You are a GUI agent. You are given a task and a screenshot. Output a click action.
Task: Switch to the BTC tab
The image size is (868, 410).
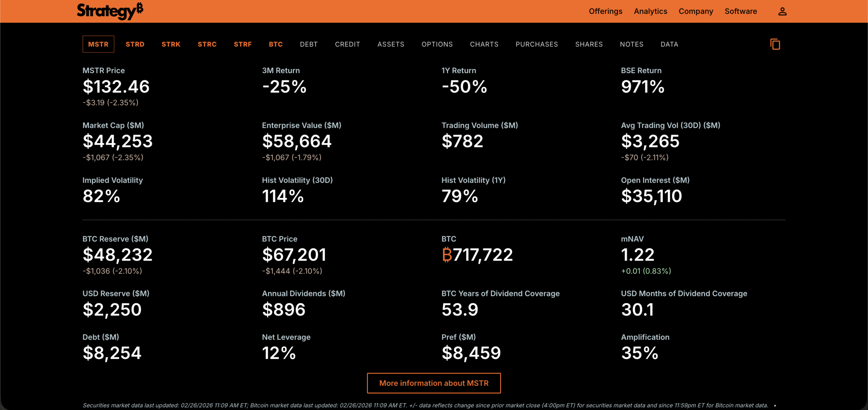tap(276, 44)
